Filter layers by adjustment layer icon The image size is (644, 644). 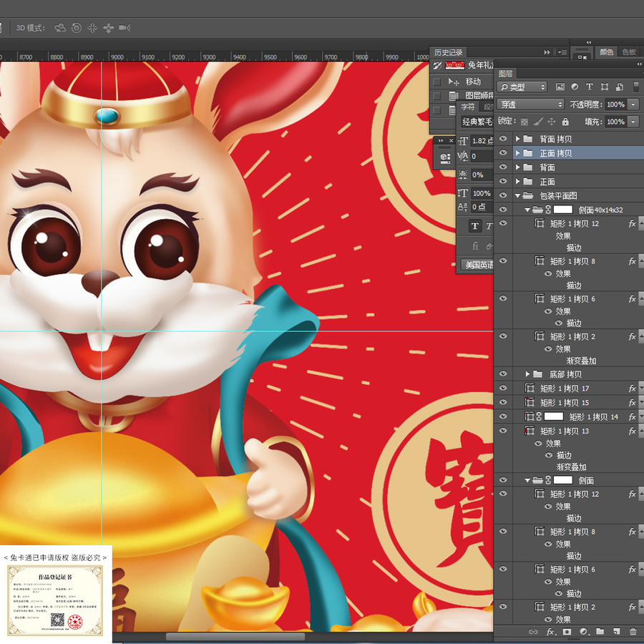pyautogui.click(x=575, y=87)
